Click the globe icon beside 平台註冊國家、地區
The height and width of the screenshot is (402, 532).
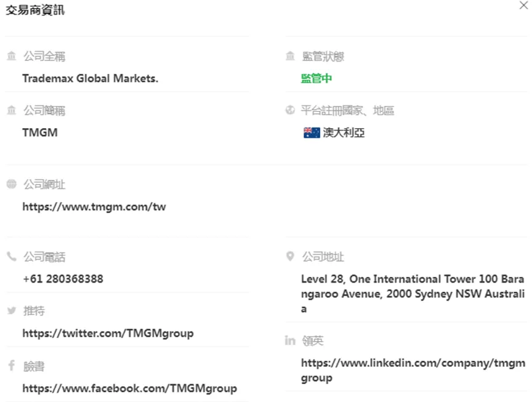coord(290,110)
